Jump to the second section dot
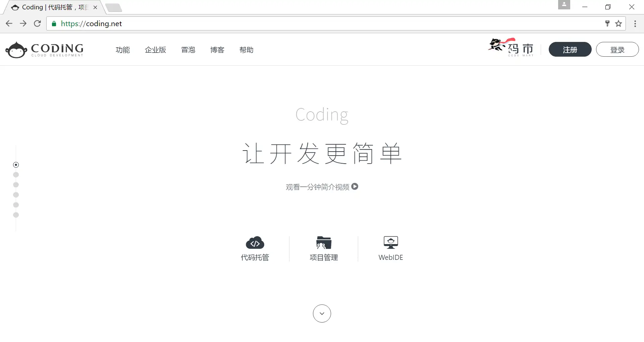 [x=16, y=175]
